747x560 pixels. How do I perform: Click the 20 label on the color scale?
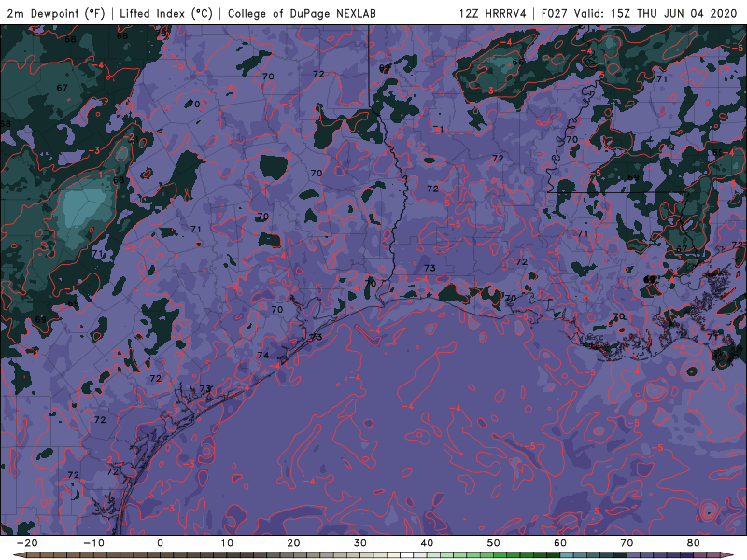(293, 543)
